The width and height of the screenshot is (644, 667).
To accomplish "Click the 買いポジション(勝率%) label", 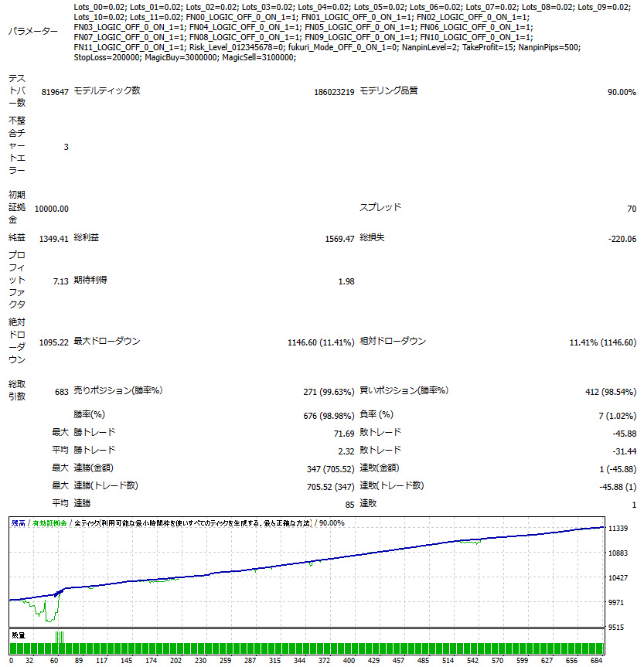I will click(404, 390).
